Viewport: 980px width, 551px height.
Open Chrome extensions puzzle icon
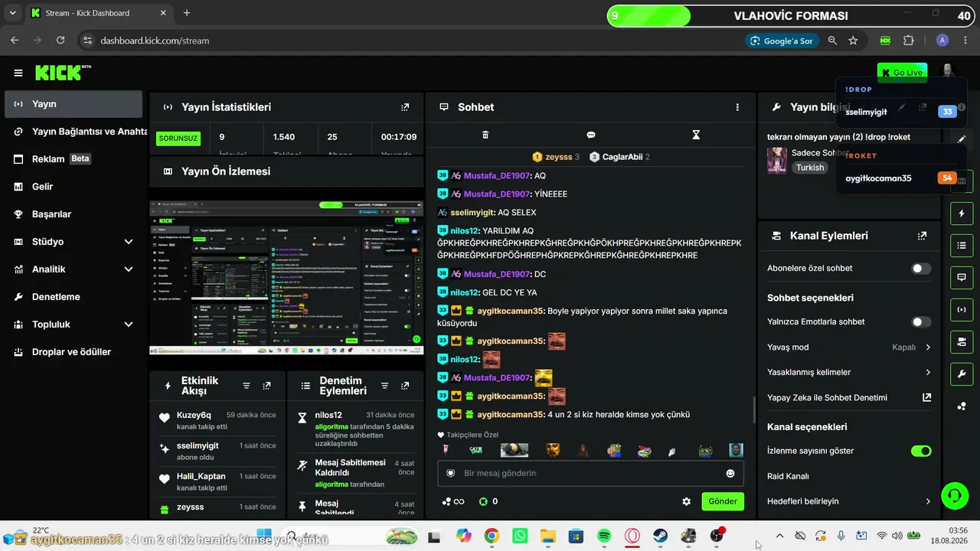(x=909, y=41)
